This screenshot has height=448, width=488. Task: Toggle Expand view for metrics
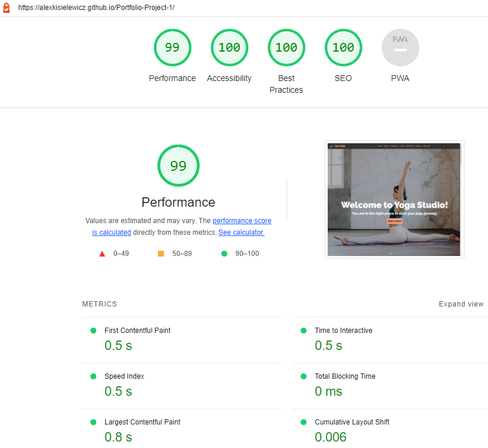(461, 304)
